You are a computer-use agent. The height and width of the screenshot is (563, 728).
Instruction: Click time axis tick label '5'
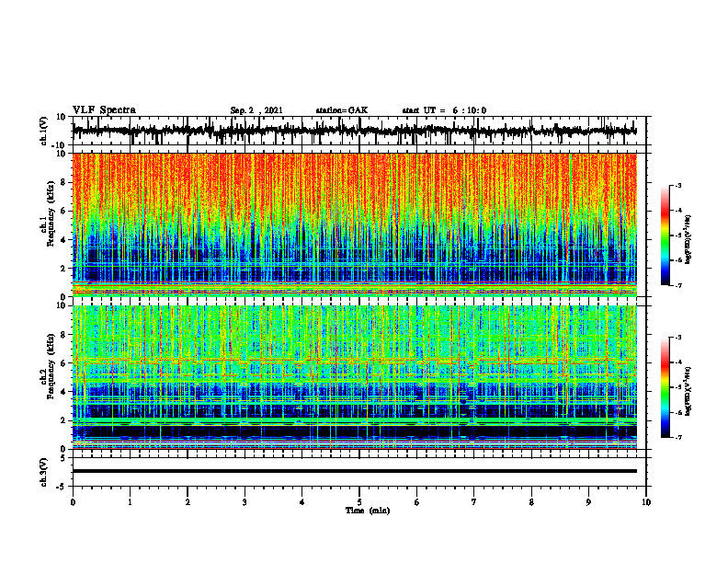[359, 502]
